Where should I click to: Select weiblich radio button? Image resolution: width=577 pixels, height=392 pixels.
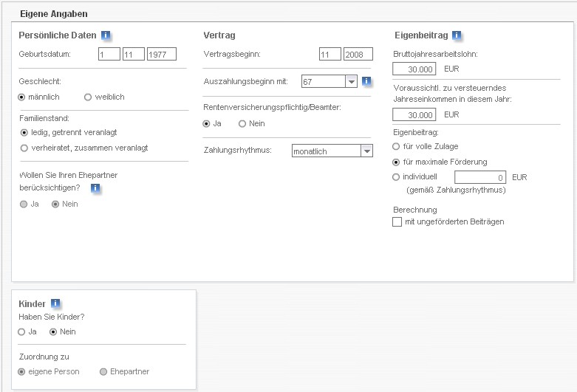point(88,97)
